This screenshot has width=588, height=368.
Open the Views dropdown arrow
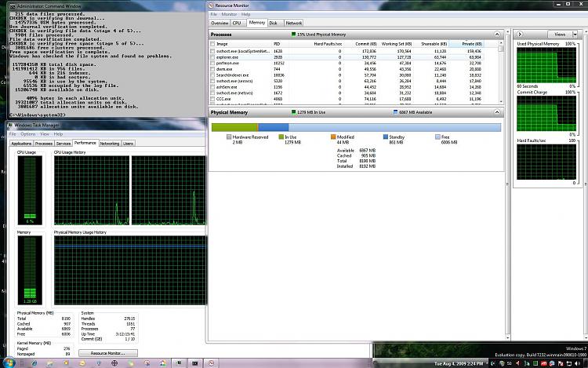tap(575, 35)
